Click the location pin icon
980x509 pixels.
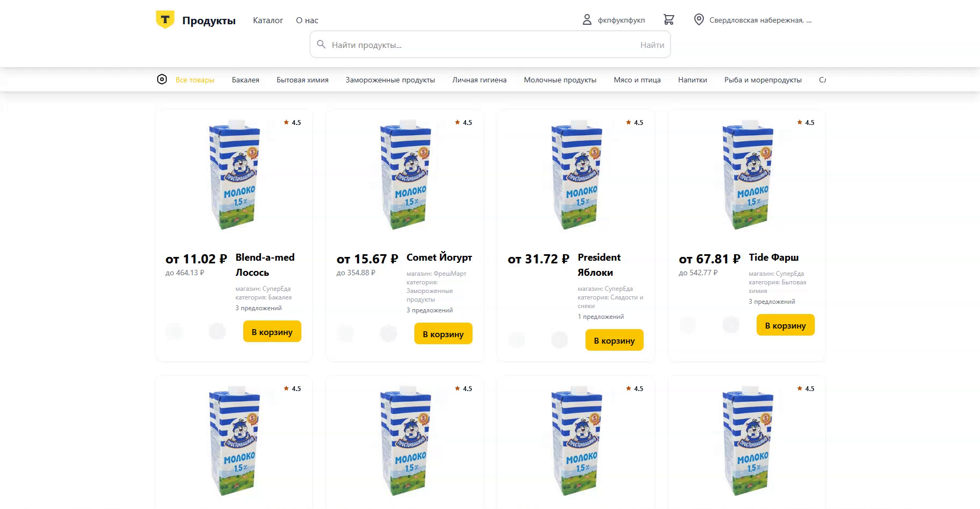[699, 20]
